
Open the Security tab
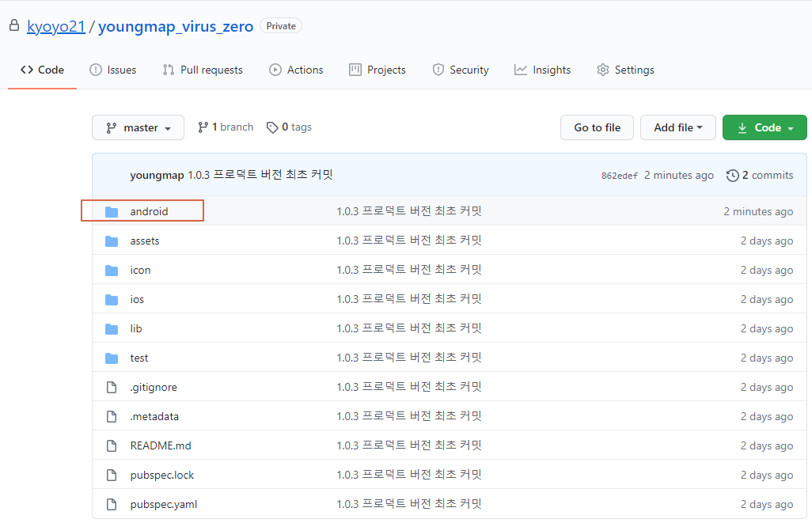tap(461, 70)
